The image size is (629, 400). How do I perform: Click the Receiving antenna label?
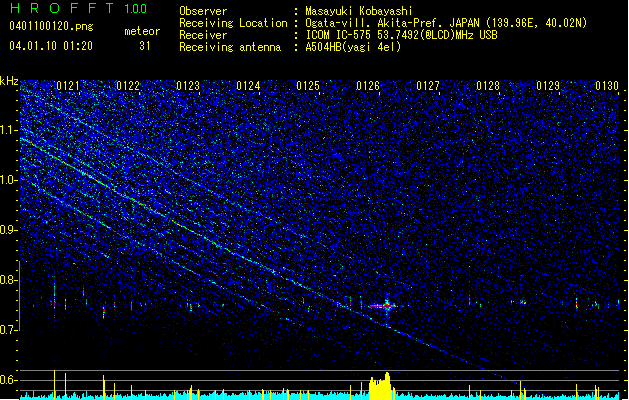pos(230,47)
